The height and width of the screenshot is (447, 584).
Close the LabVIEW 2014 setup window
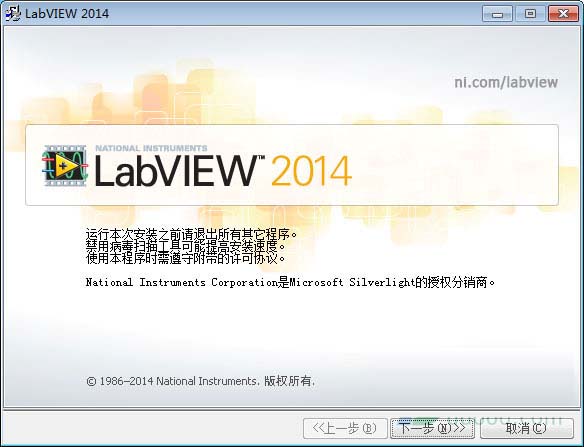click(563, 14)
